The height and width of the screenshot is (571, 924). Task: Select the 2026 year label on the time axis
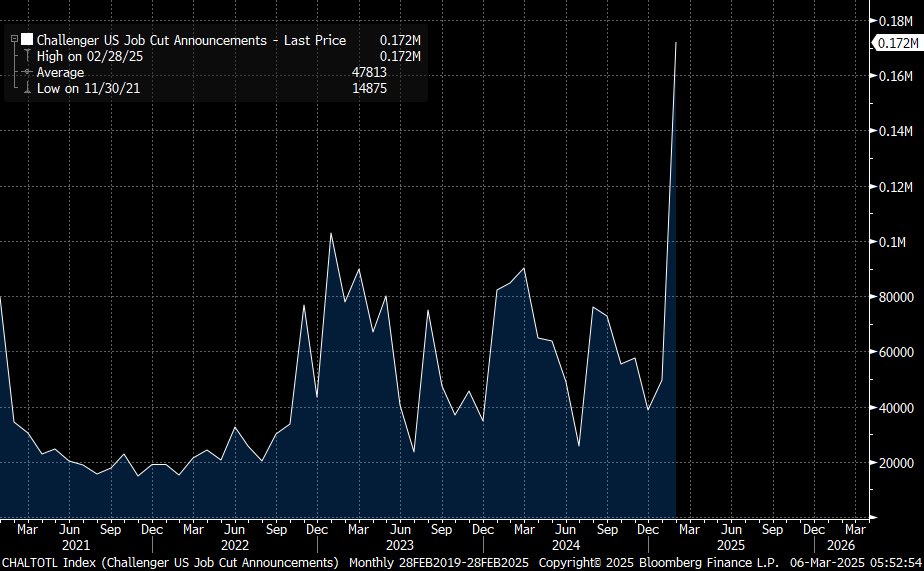click(841, 545)
